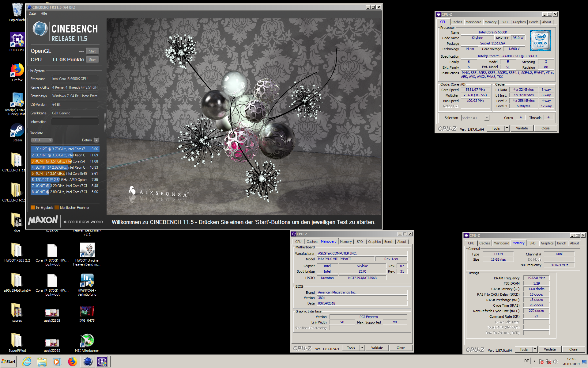Open the p95v294b8.win64 folder
The height and width of the screenshot is (368, 588).
[x=17, y=281]
